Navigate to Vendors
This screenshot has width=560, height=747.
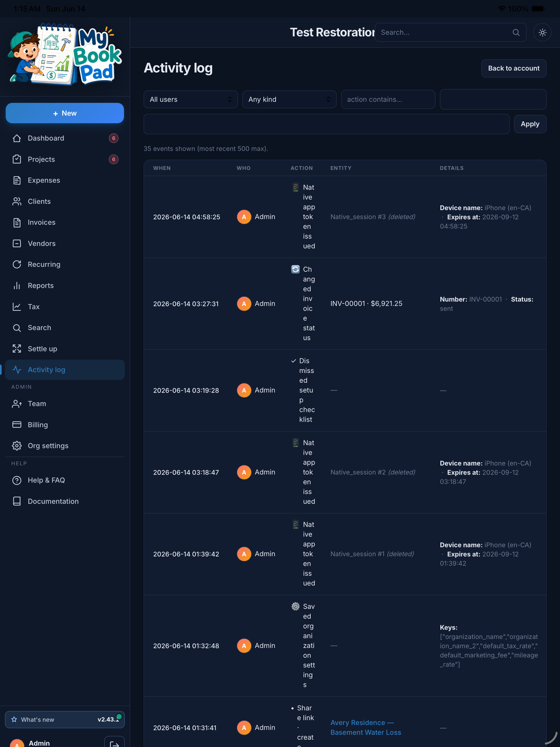(65, 243)
